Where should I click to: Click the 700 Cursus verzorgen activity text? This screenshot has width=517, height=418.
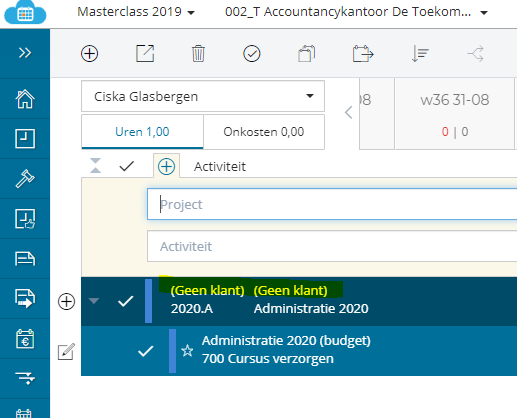[268, 359]
